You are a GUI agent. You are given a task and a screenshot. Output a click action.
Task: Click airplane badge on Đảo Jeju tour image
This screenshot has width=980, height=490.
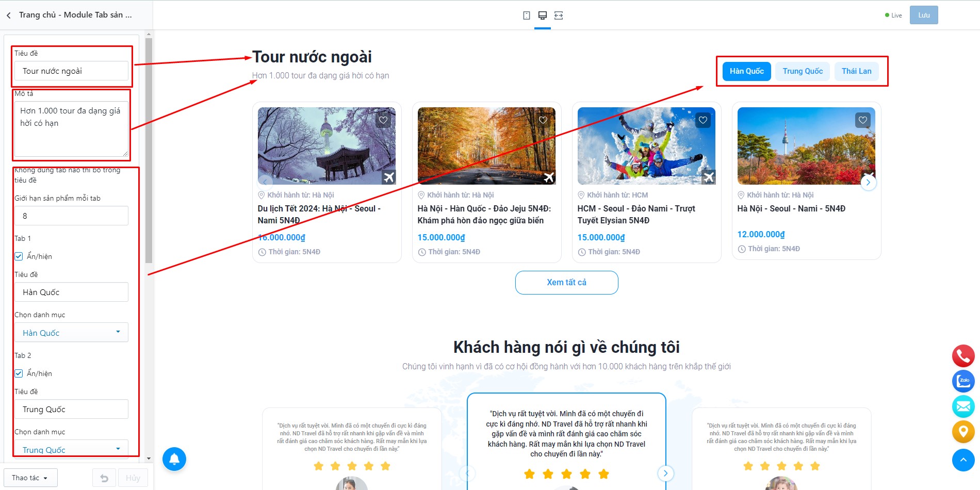point(549,177)
